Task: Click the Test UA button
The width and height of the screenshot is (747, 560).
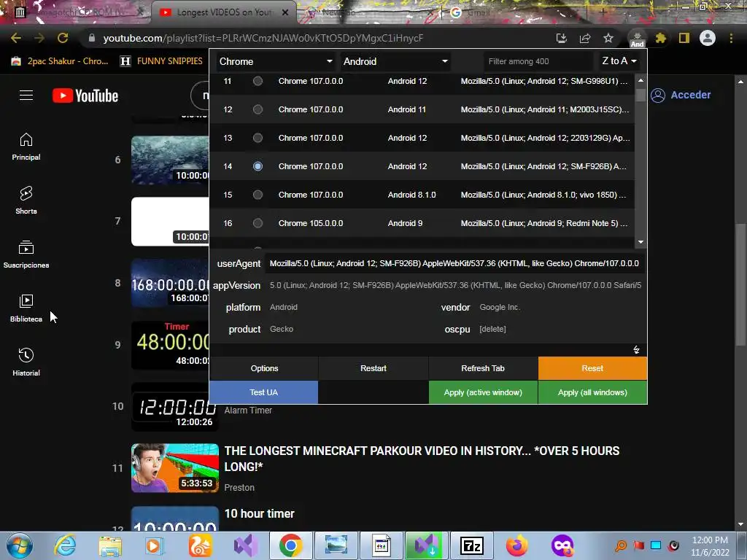Action: [x=264, y=392]
